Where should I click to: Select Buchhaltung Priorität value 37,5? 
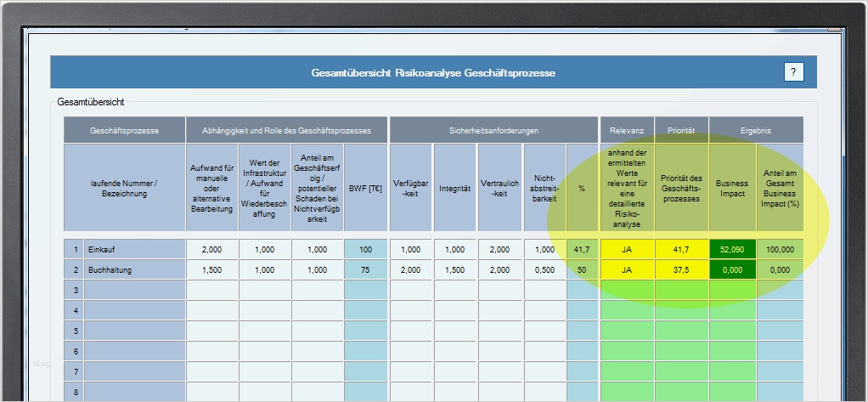point(681,269)
